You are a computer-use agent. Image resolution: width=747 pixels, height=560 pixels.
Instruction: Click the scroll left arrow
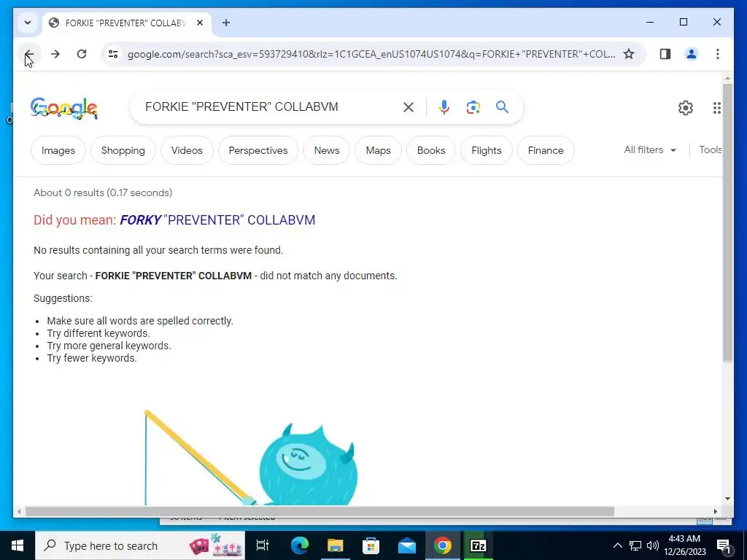pos(19,511)
